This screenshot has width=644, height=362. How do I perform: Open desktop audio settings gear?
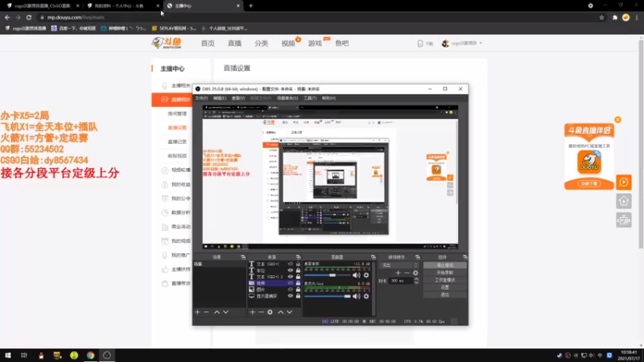point(366,275)
